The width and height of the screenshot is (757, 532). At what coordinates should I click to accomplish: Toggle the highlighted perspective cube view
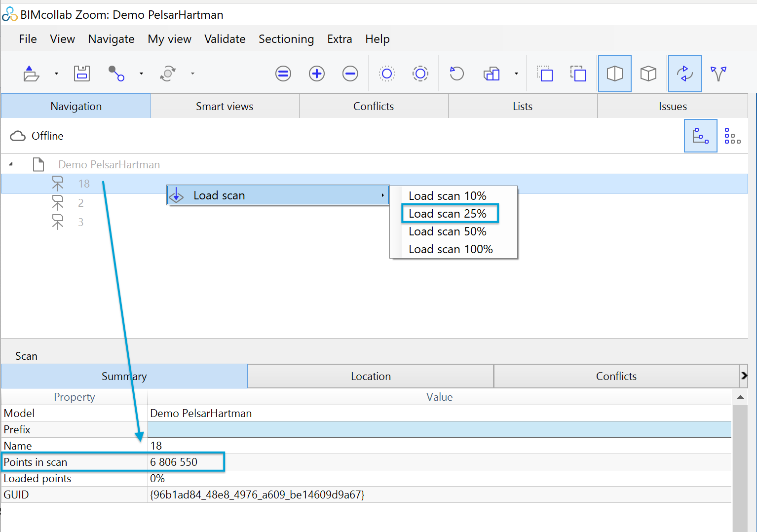click(615, 74)
